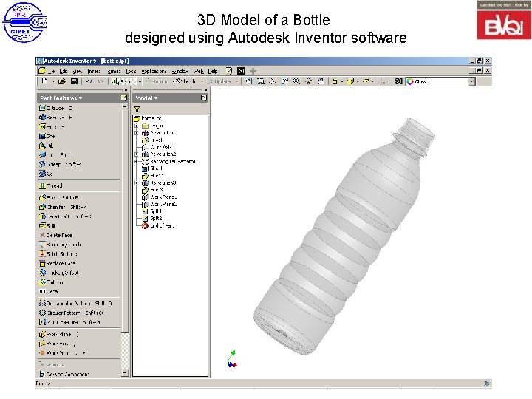
Task: Choose the Fillet tool in Part Features
Action: (58, 197)
